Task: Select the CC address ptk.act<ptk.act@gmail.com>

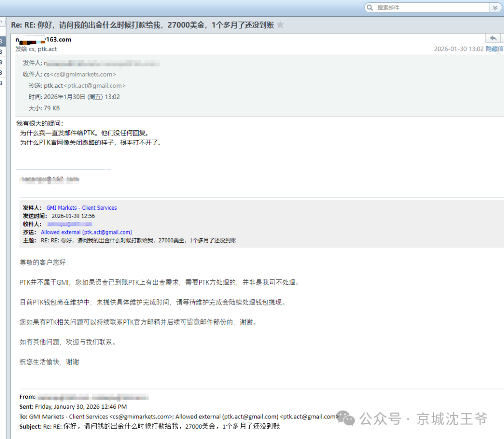Action: click(84, 85)
